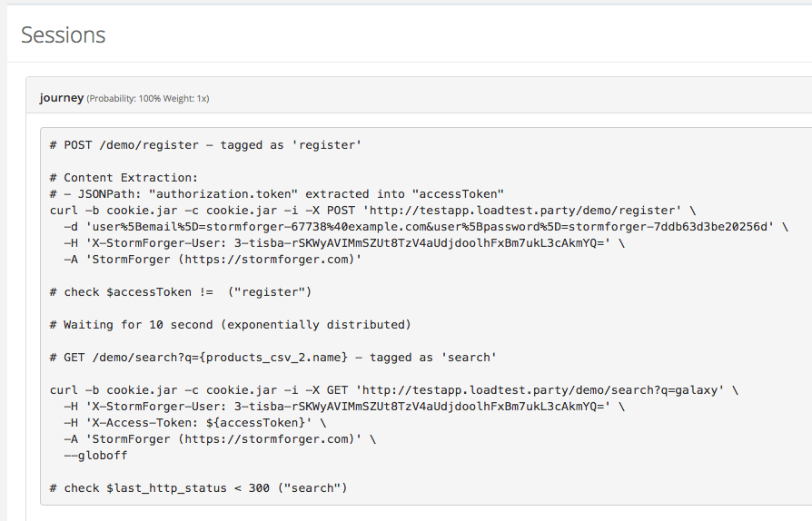Image resolution: width=812 pixels, height=521 pixels.
Task: Click the testapp.loadtest.party register URL
Action: (522, 211)
